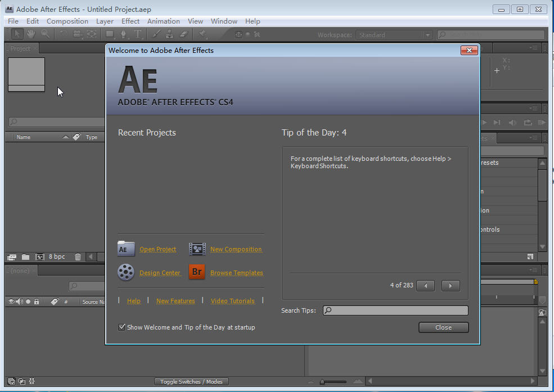
Task: Click the Browse Templates link
Action: coord(237,273)
